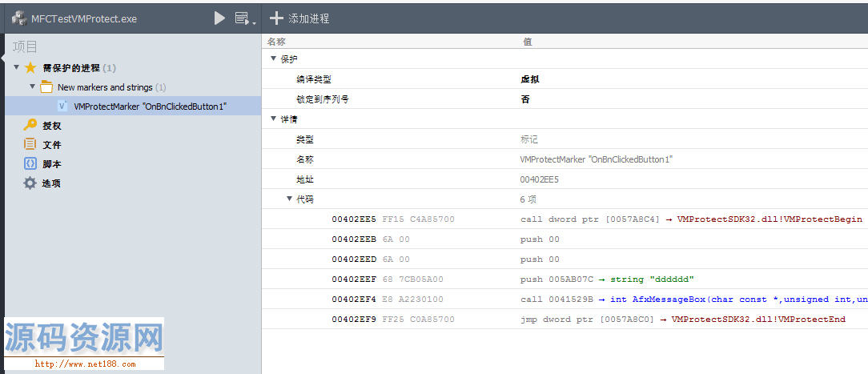Screen dimensions: 868x374
Task: Click the 添加进程 button label
Action: tap(309, 18)
